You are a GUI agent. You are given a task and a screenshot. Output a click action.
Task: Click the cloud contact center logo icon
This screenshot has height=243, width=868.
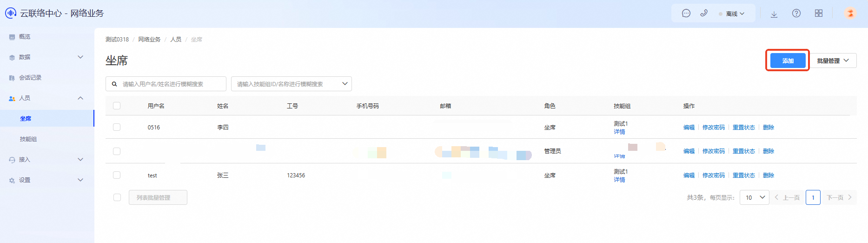(x=11, y=13)
